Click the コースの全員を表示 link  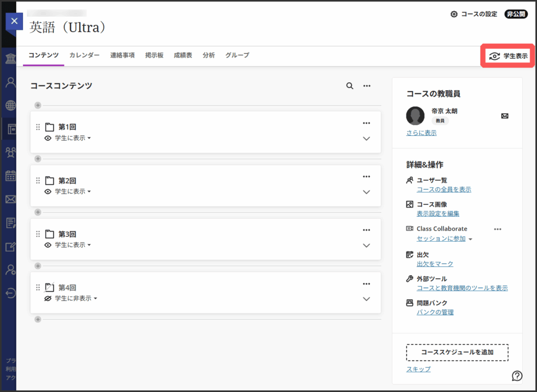[444, 189]
